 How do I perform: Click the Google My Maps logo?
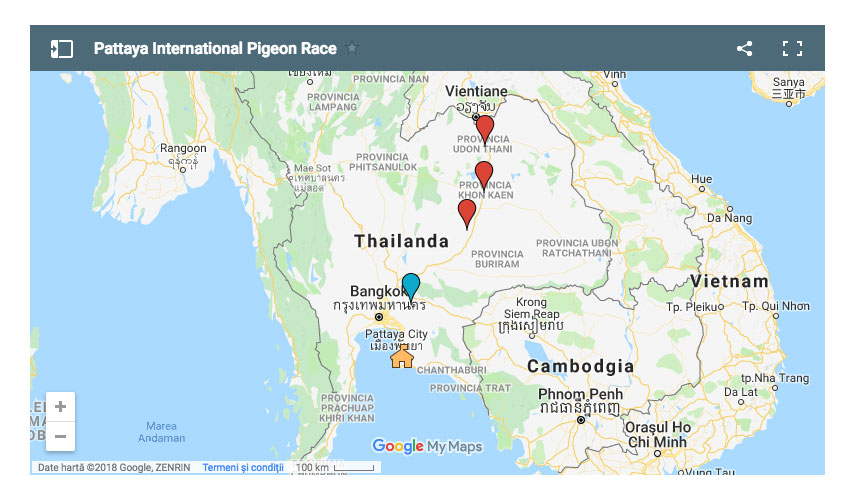click(427, 446)
